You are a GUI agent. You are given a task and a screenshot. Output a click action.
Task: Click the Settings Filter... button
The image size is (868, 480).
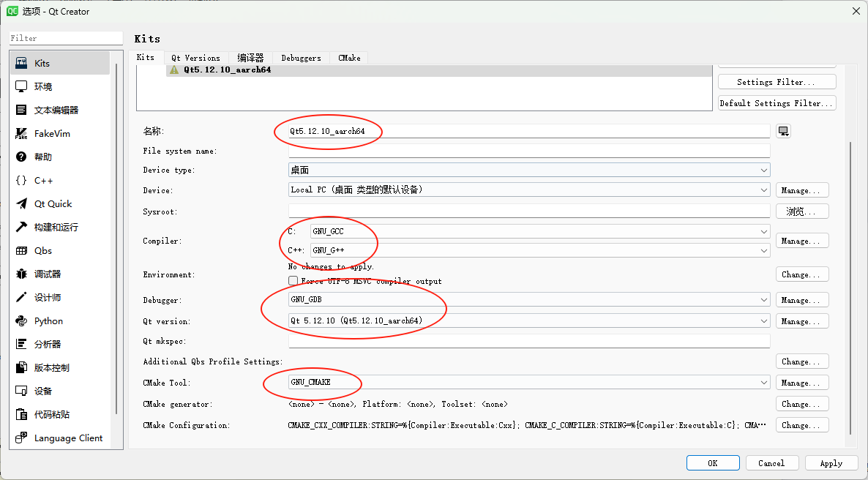pos(777,82)
